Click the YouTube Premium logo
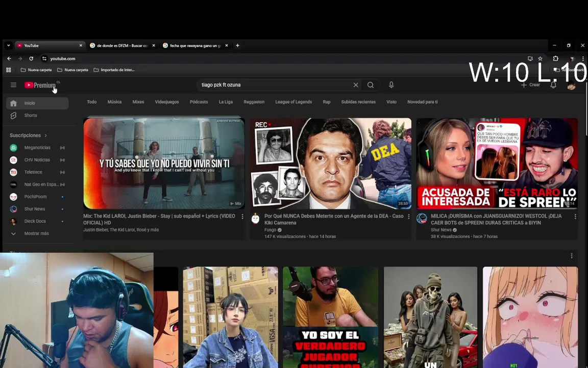 [40, 85]
